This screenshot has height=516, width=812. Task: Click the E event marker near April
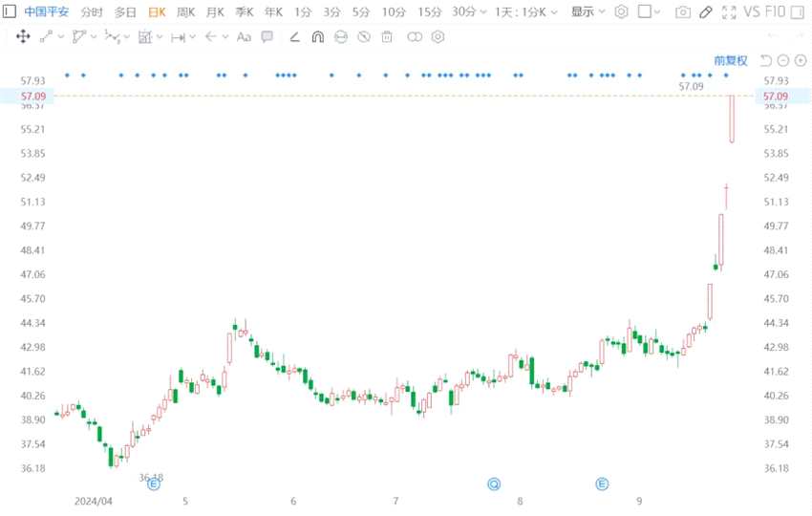(153, 484)
